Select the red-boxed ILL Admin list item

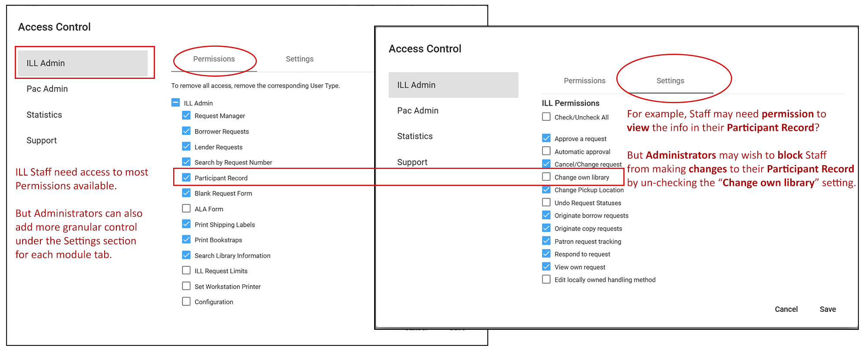(83, 63)
